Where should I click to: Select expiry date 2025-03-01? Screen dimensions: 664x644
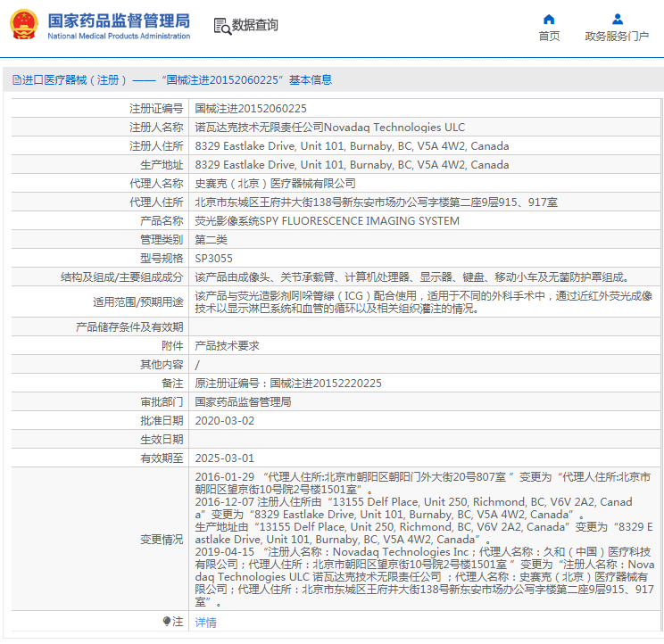point(224,458)
